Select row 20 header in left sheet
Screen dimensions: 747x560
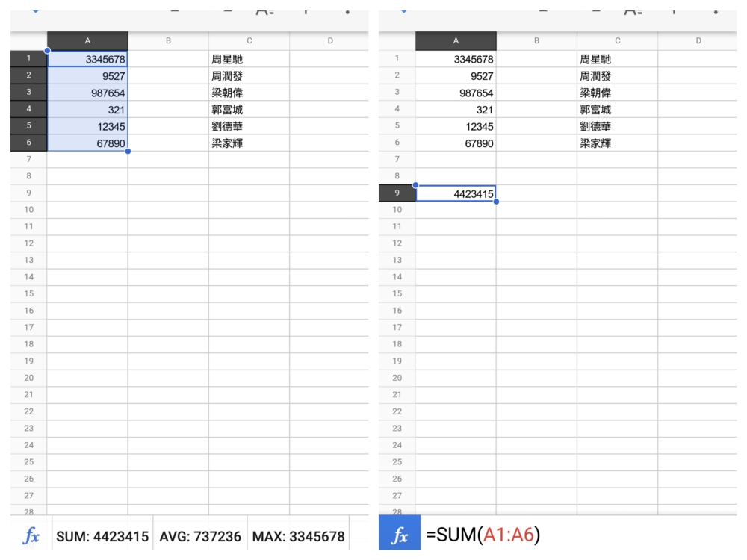click(x=28, y=378)
